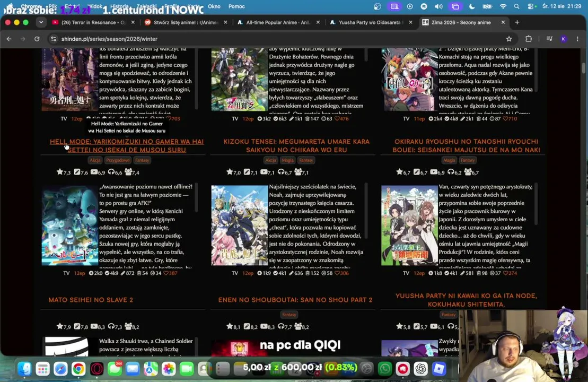Click the Przygodowe genre tag

point(118,160)
